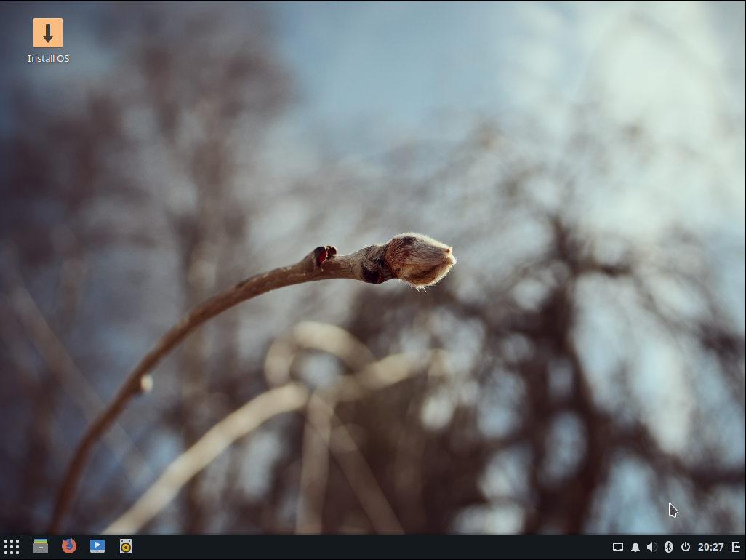Launch the Files manager from the panel
The height and width of the screenshot is (560, 746).
click(x=41, y=546)
